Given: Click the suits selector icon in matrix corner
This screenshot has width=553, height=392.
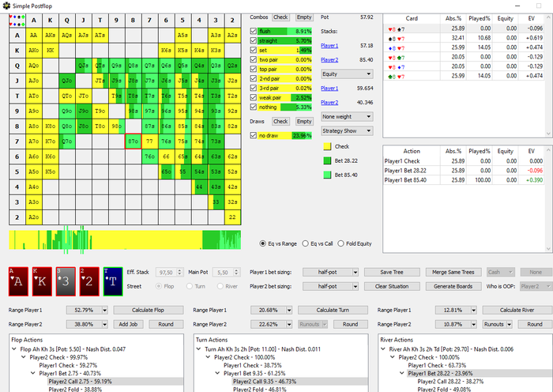Looking at the screenshot, I should pyautogui.click(x=17, y=21).
